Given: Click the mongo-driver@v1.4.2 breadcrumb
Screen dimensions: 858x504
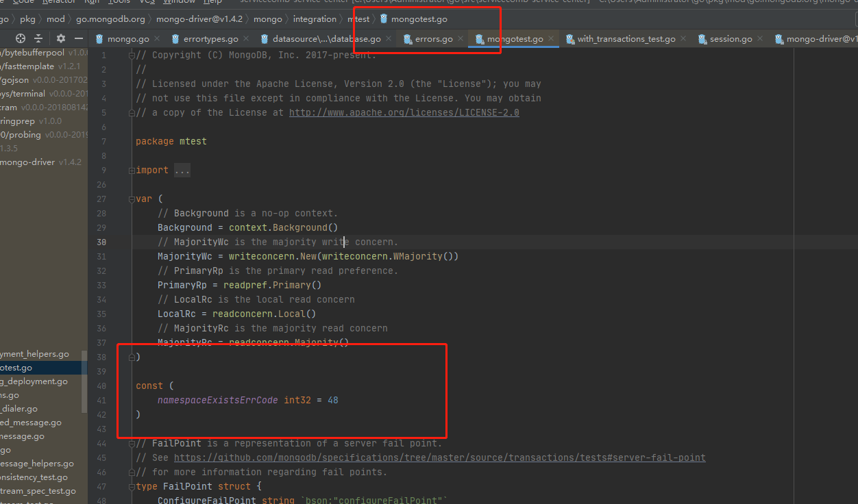Looking at the screenshot, I should point(199,19).
